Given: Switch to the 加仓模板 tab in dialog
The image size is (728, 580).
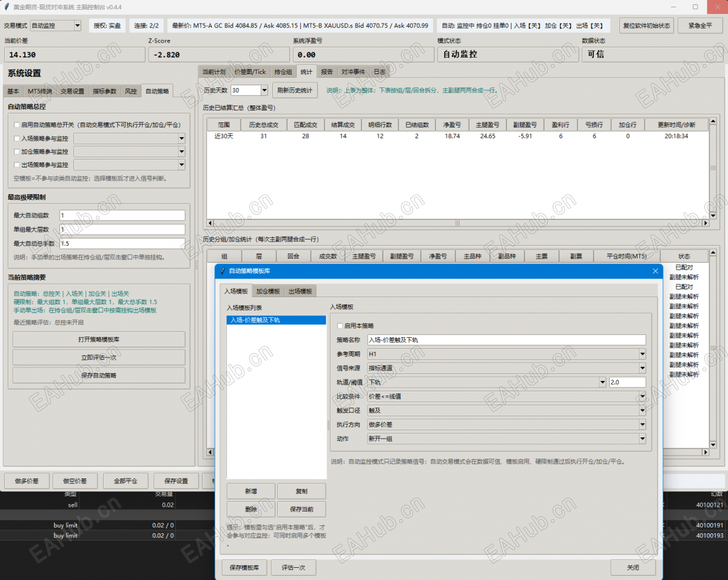Looking at the screenshot, I should coord(267,291).
